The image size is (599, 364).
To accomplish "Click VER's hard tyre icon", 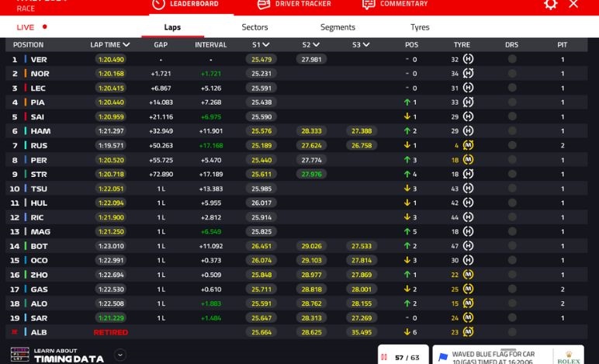I will click(468, 59).
